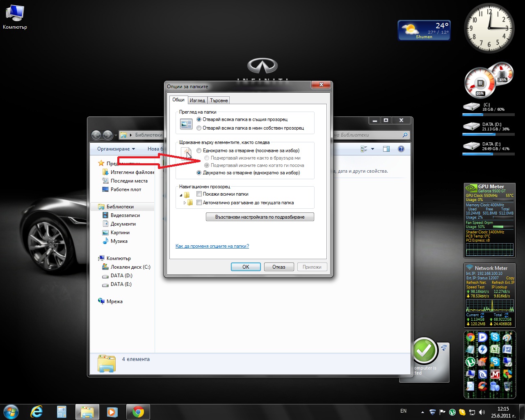Launch Word from the dock gadget
Viewport: 525px width, 420px height.
click(507, 349)
